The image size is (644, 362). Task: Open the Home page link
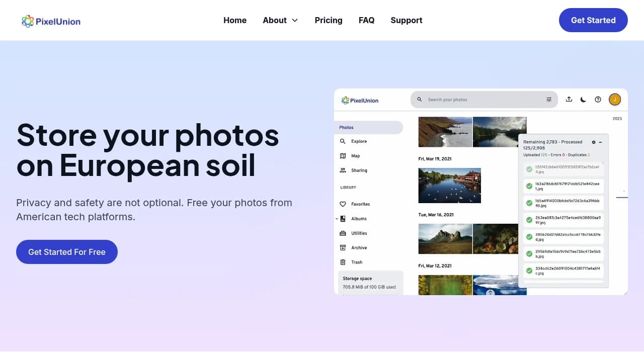(235, 20)
